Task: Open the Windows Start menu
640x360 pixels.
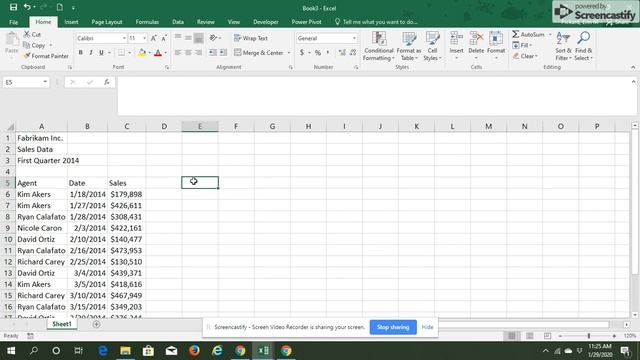Action: click(11, 351)
